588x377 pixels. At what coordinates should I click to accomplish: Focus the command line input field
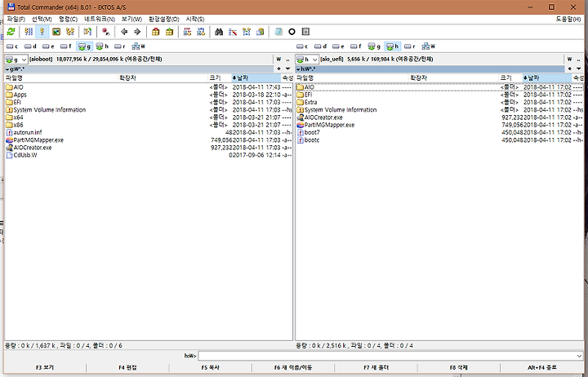[x=386, y=356]
